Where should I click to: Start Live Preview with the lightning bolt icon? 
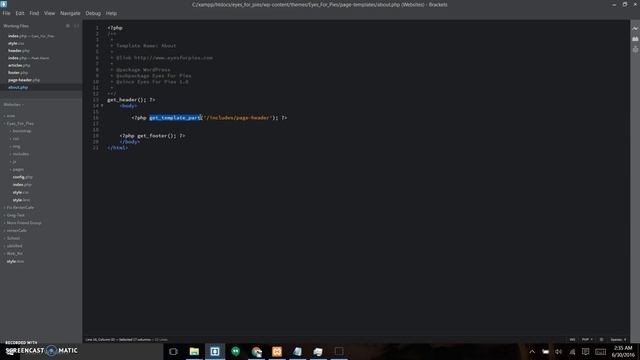[x=635, y=28]
